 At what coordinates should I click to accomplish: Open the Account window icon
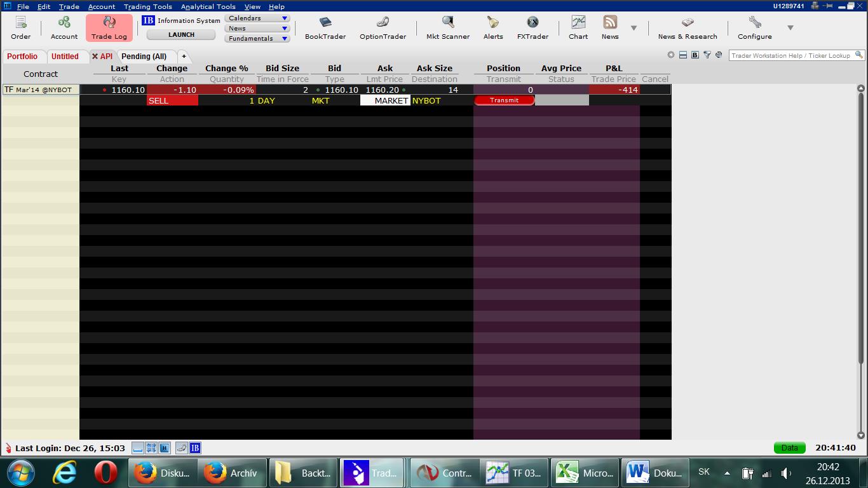point(64,28)
